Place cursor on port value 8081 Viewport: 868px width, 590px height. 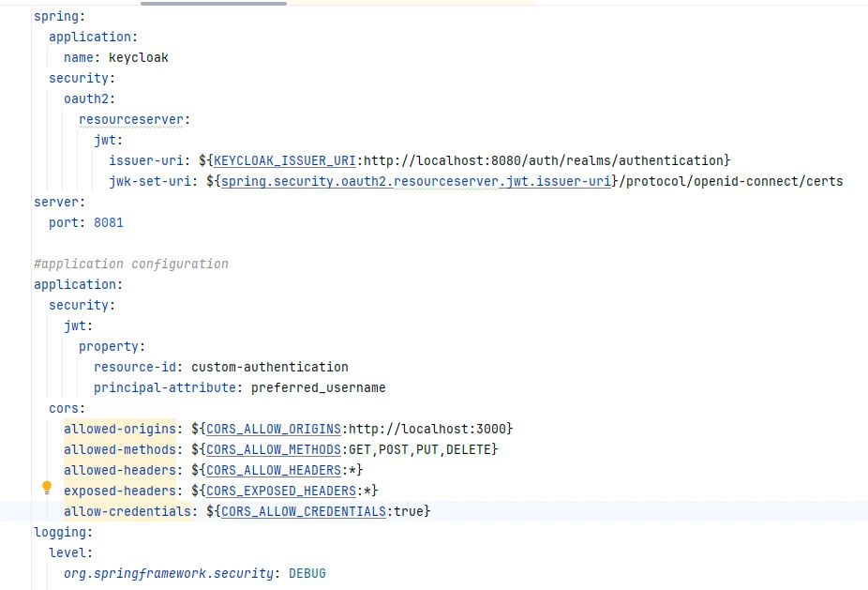[x=108, y=222]
